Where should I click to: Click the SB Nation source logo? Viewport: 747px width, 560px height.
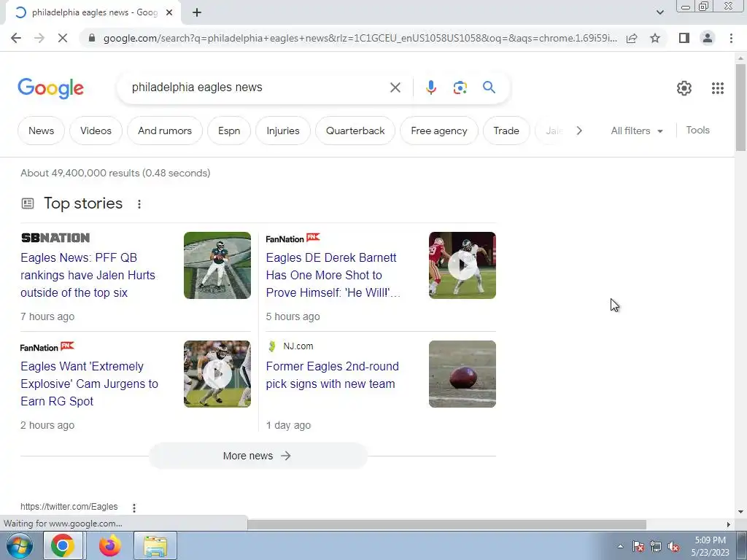55,238
